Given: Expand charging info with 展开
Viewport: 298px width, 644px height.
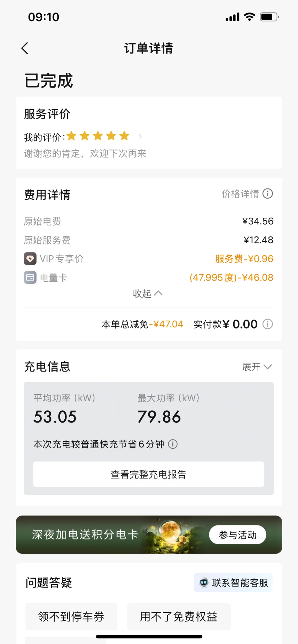Looking at the screenshot, I should (x=257, y=367).
